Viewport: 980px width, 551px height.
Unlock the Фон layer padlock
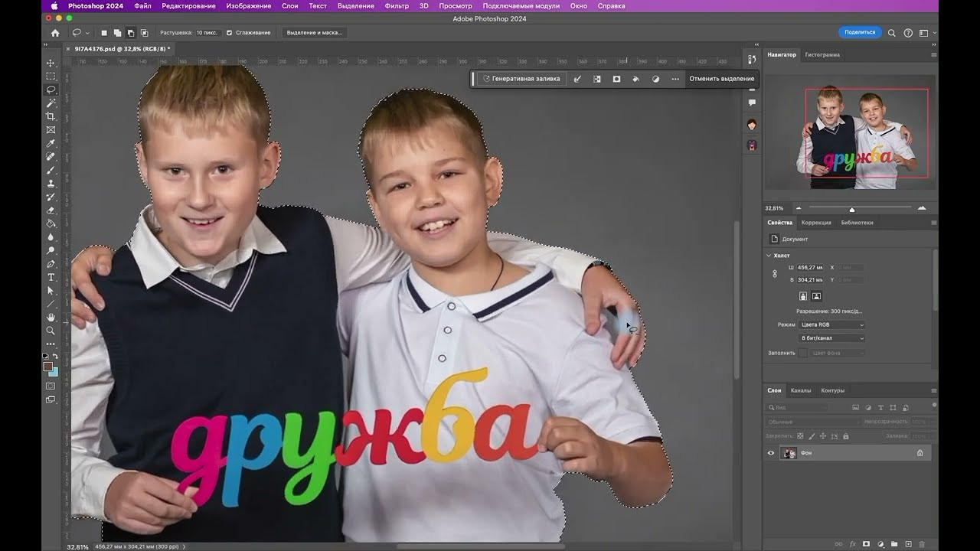click(x=920, y=453)
